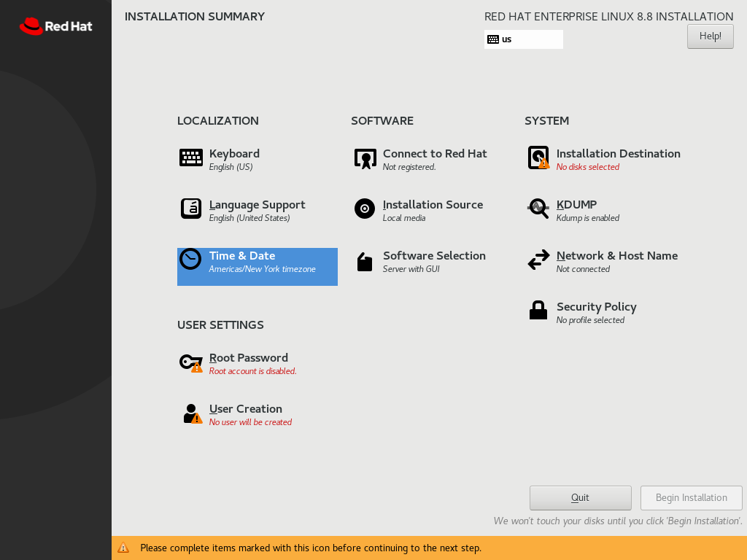
Task: Click the Quit button
Action: coord(580,497)
